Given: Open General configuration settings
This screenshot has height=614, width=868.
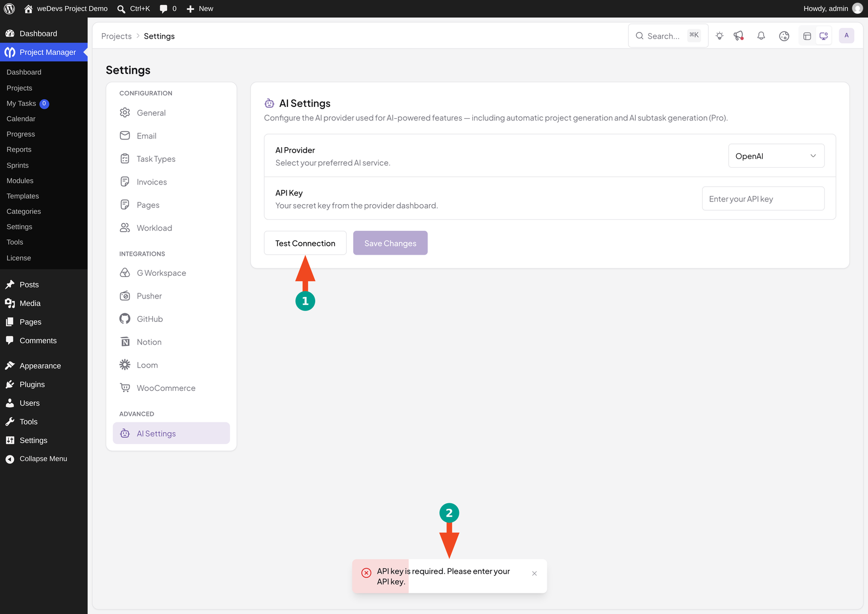Looking at the screenshot, I should [x=171, y=113].
